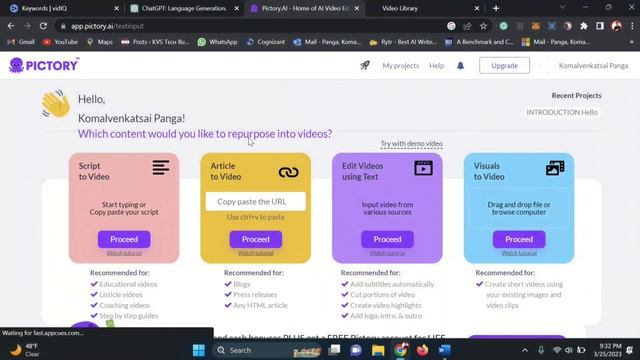Show hidden system tray icons

[x=525, y=350]
